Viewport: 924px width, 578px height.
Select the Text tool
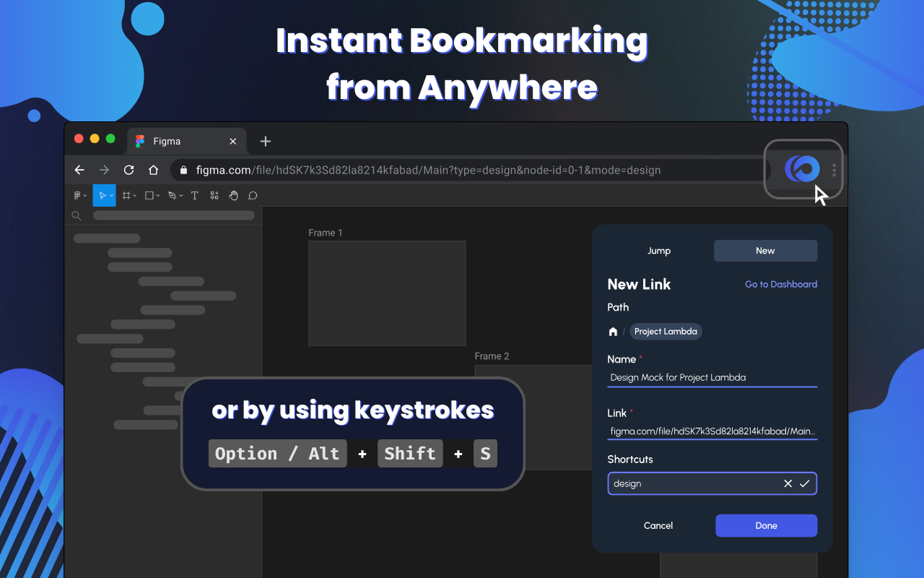(x=195, y=195)
